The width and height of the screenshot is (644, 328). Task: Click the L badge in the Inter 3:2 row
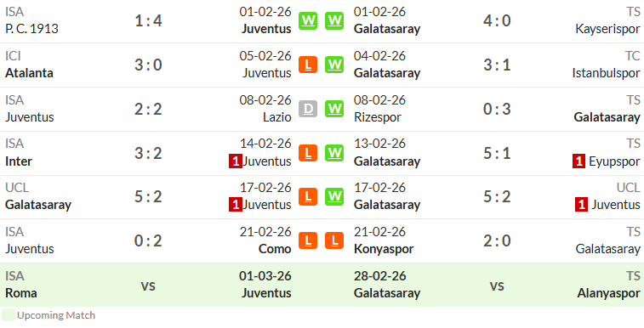point(308,152)
